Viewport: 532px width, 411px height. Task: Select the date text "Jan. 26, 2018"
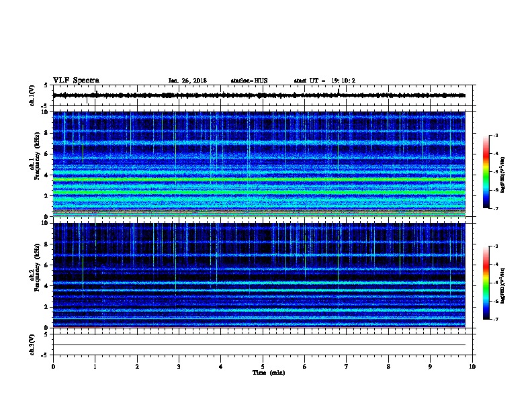[187, 81]
